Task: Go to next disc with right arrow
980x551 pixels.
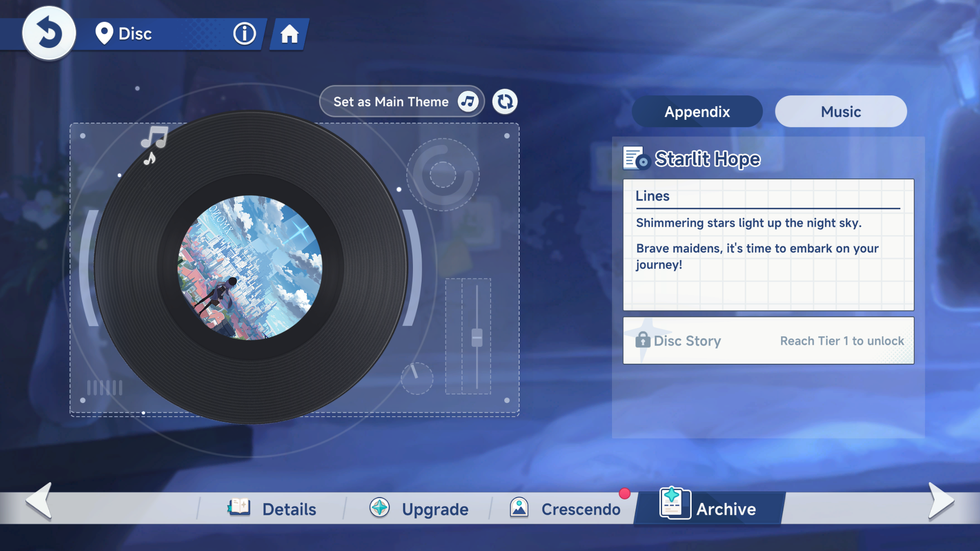Action: pyautogui.click(x=940, y=501)
